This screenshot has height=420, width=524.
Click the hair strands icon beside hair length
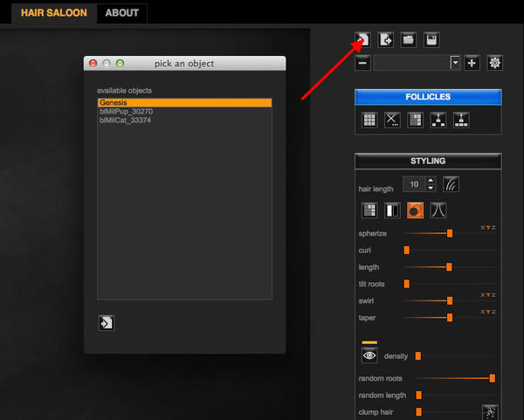451,184
